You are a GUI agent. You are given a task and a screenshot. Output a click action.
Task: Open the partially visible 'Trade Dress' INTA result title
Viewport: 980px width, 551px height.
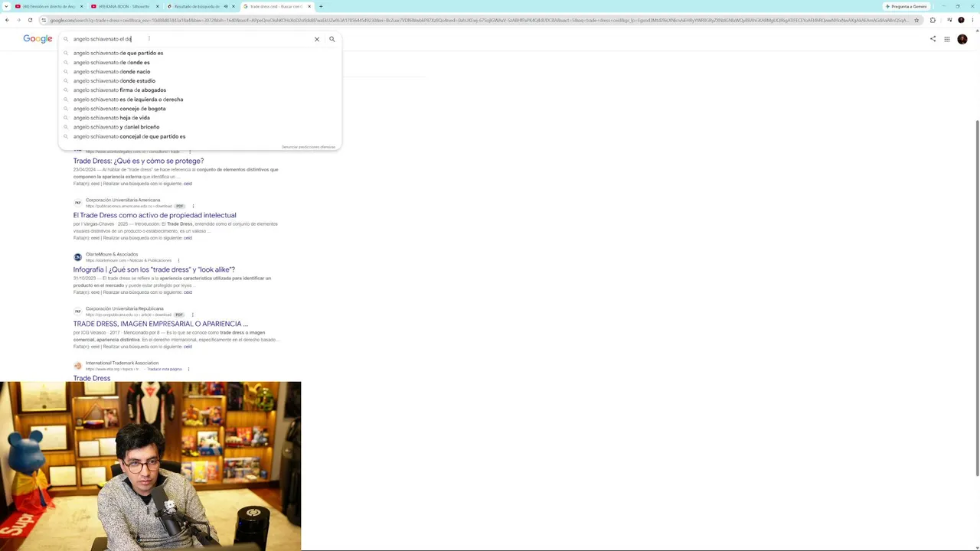pyautogui.click(x=92, y=378)
